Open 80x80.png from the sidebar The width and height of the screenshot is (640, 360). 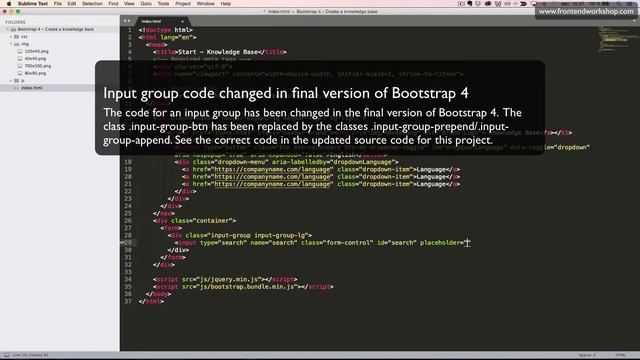(x=35, y=73)
